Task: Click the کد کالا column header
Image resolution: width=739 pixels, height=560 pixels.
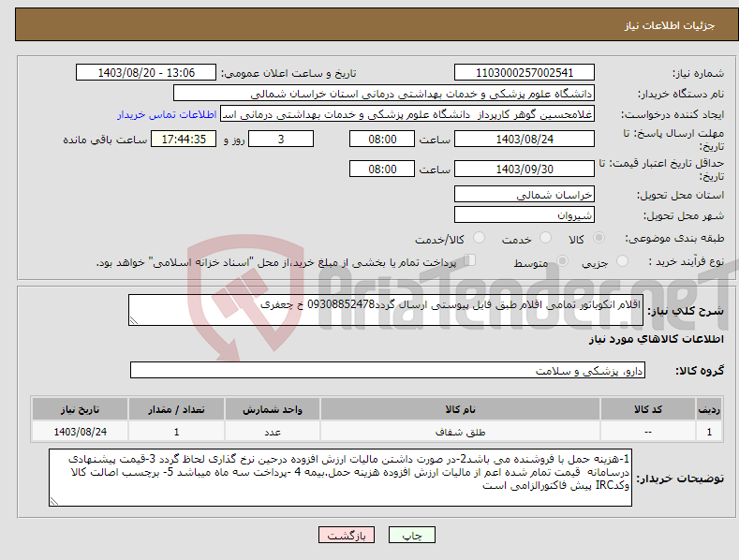Action: (648, 409)
